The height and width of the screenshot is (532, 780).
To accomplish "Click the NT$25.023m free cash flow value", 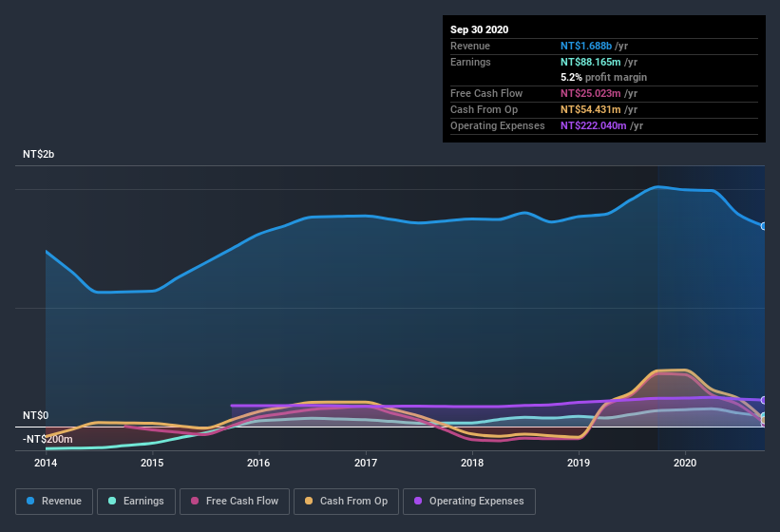I will [x=591, y=93].
